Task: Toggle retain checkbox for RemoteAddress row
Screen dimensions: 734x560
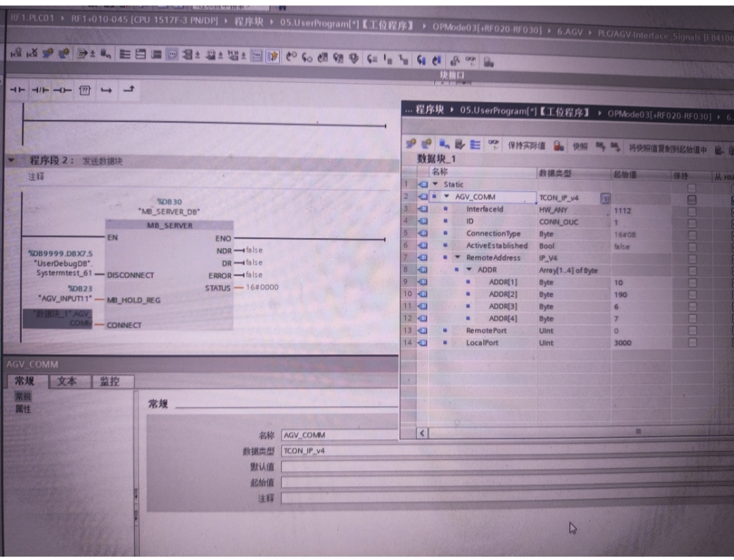Action: click(691, 260)
